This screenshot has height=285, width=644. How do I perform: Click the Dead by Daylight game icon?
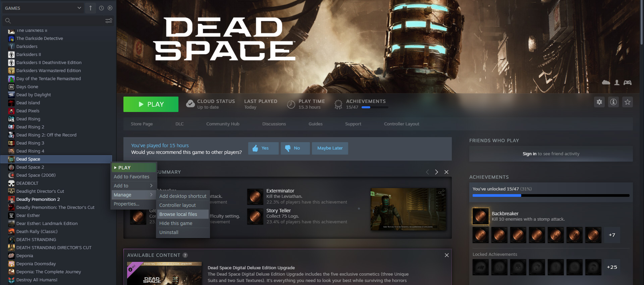click(x=11, y=95)
